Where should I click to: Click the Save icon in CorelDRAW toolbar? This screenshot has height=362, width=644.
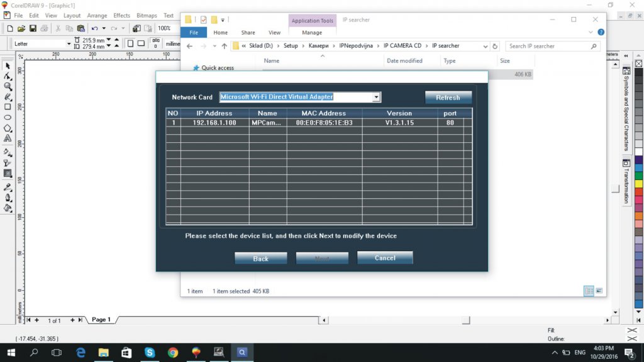pos(33,28)
